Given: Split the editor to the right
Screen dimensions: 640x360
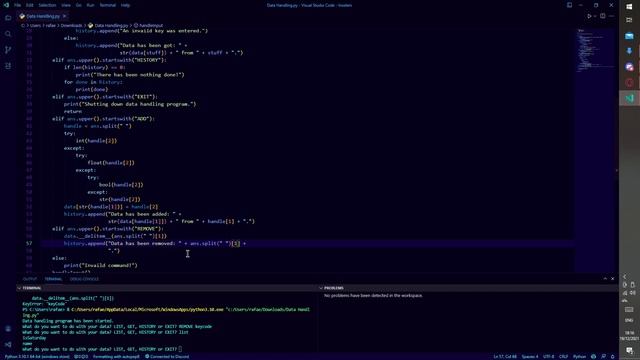Looking at the screenshot, I should coord(603,16).
